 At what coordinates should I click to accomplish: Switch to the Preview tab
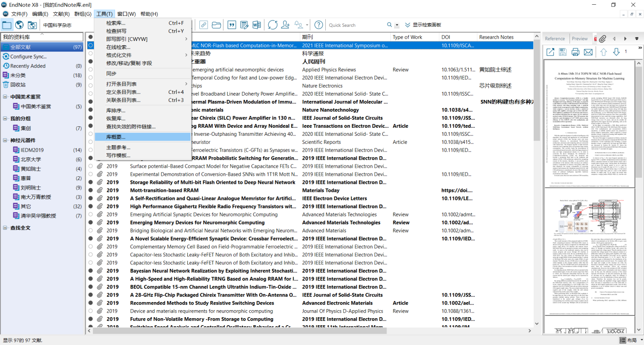point(580,39)
